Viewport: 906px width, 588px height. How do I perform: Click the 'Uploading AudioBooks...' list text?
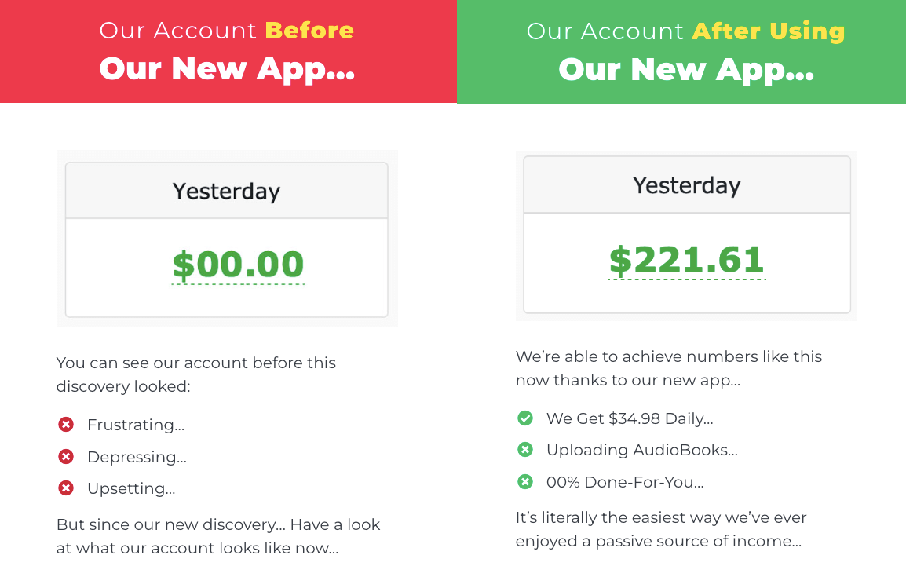[642, 450]
